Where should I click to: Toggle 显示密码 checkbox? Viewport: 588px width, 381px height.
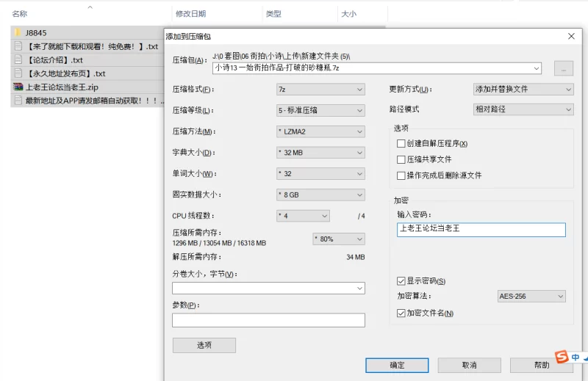click(x=401, y=281)
